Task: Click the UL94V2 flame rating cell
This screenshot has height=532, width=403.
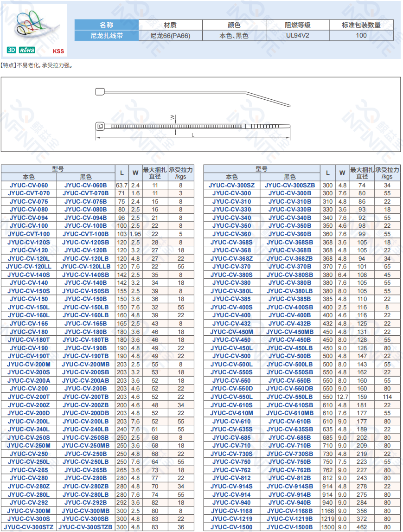Action: (297, 35)
